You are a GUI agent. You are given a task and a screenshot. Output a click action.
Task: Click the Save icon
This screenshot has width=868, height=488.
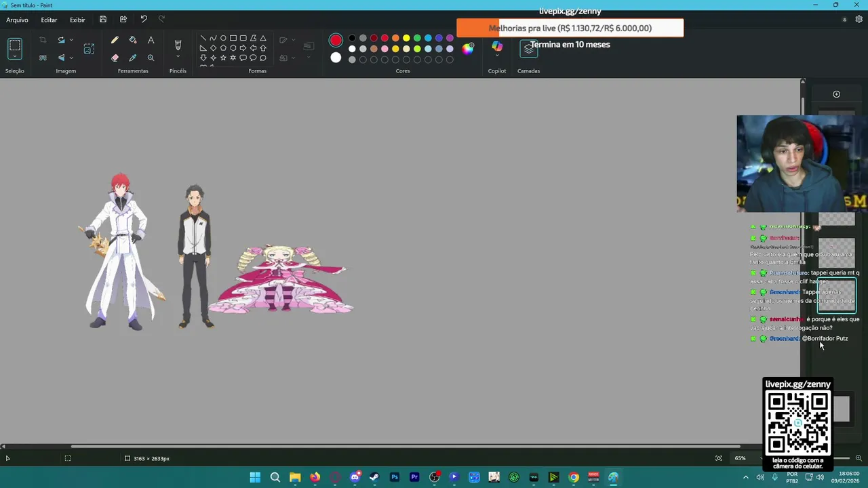point(103,20)
